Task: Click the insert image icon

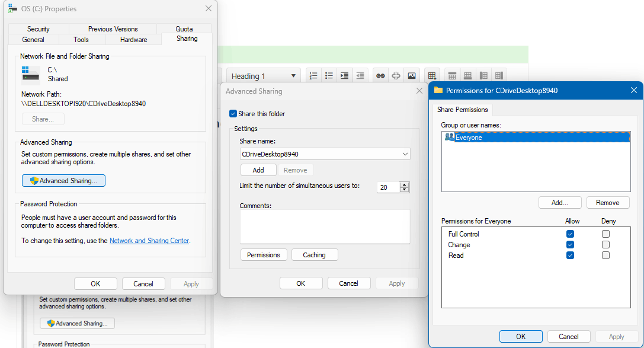Action: 412,76
